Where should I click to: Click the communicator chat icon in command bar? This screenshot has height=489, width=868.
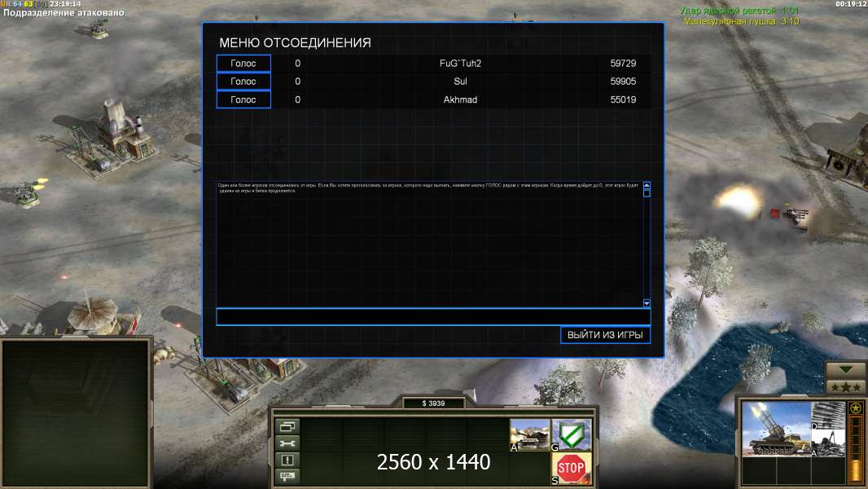pos(287,477)
